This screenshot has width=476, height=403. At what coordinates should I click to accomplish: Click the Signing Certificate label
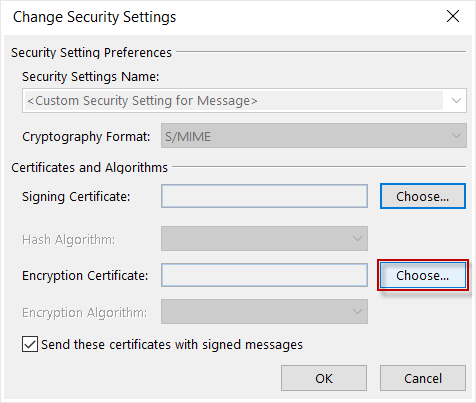tap(76, 197)
